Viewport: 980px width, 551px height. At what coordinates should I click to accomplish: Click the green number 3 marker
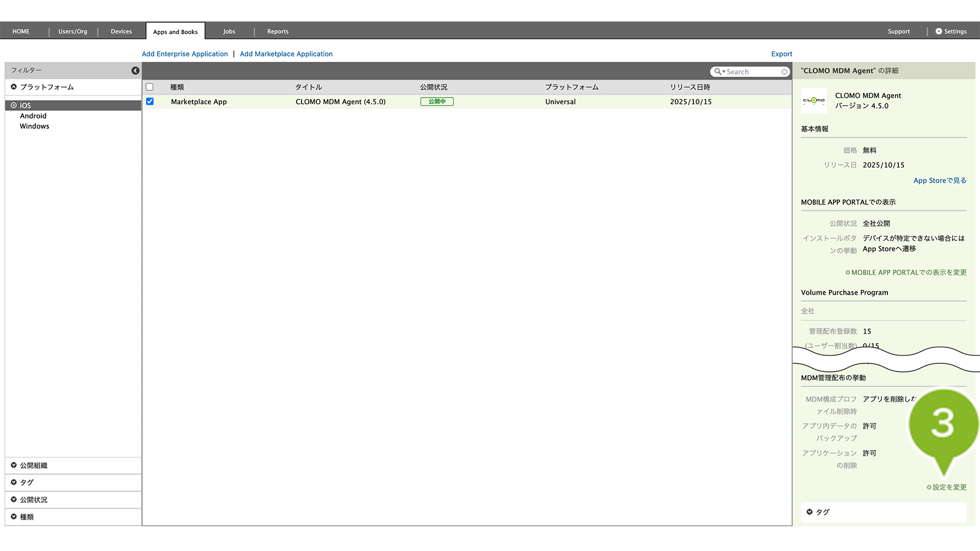(943, 424)
